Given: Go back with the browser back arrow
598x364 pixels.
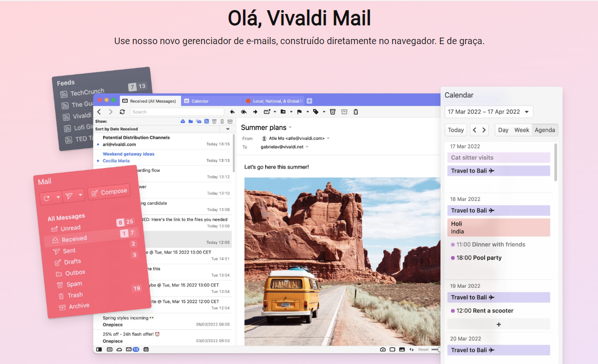Looking at the screenshot, I should 99,112.
